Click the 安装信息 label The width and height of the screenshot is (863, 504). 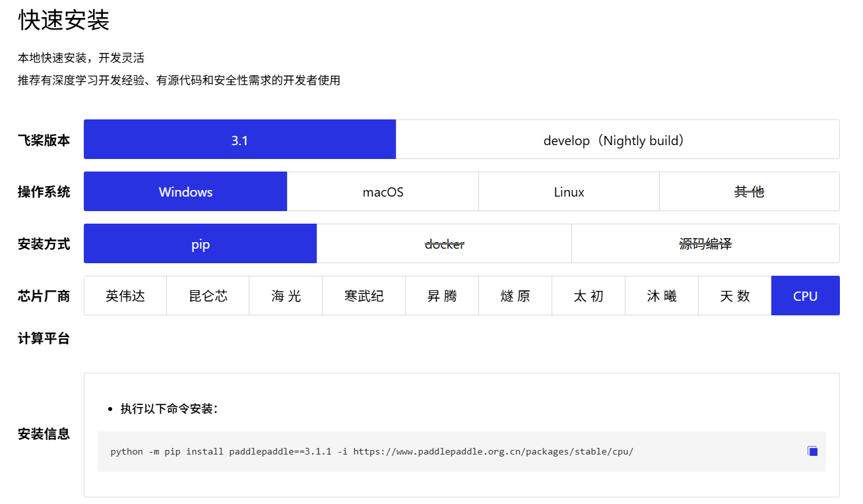(44, 433)
